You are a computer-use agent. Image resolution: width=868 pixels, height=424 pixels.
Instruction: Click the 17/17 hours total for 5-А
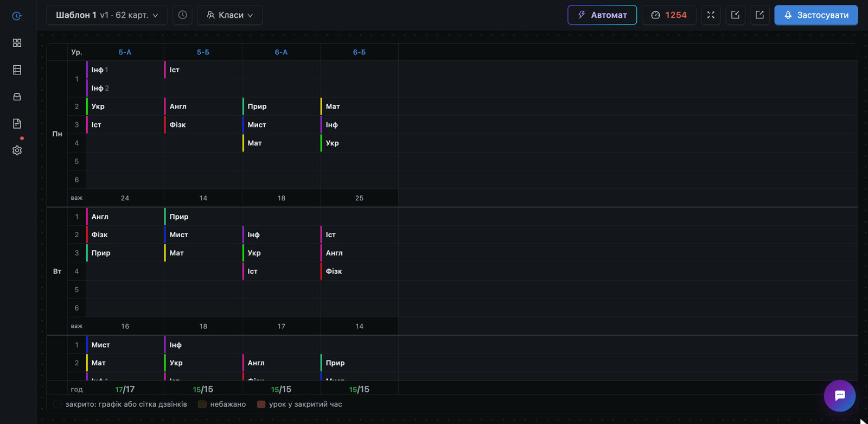[x=125, y=389]
